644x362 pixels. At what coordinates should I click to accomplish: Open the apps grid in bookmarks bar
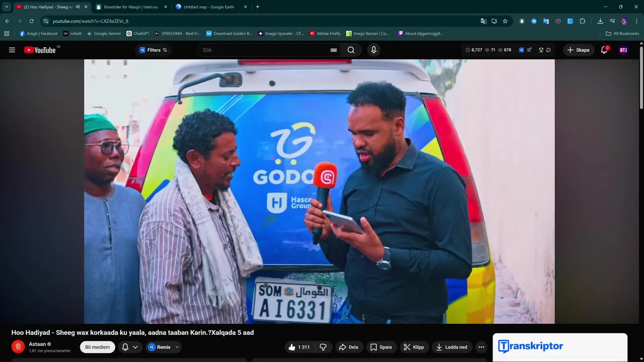pyautogui.click(x=7, y=34)
